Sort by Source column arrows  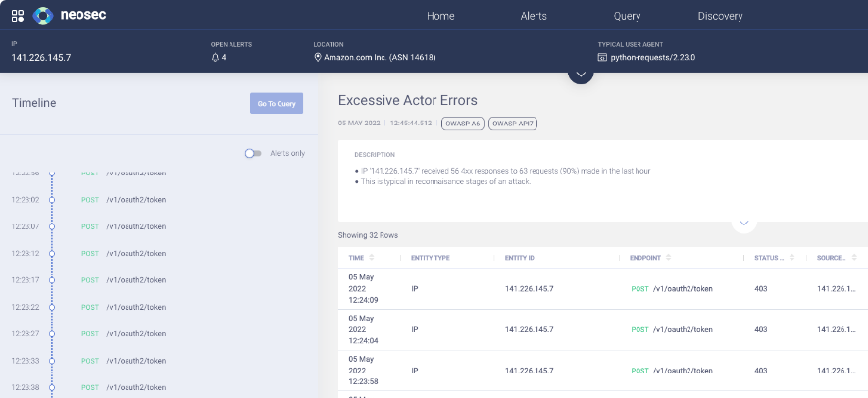point(854,258)
